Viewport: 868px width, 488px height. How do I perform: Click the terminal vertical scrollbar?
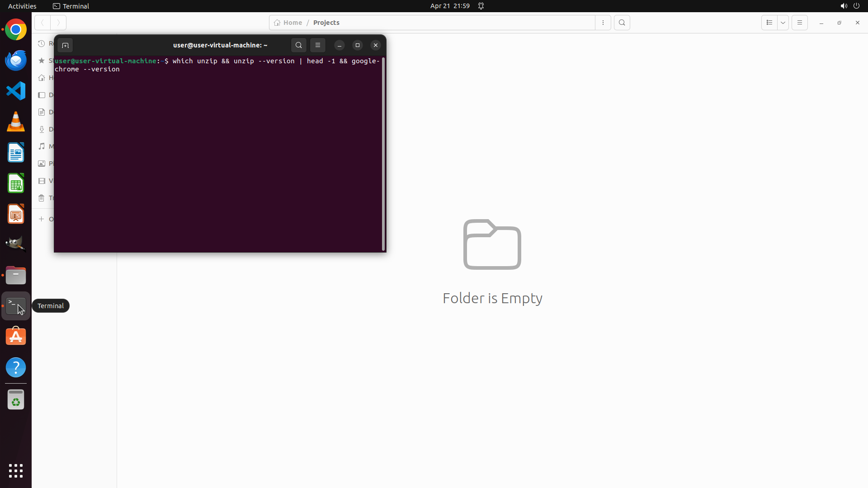click(x=383, y=154)
